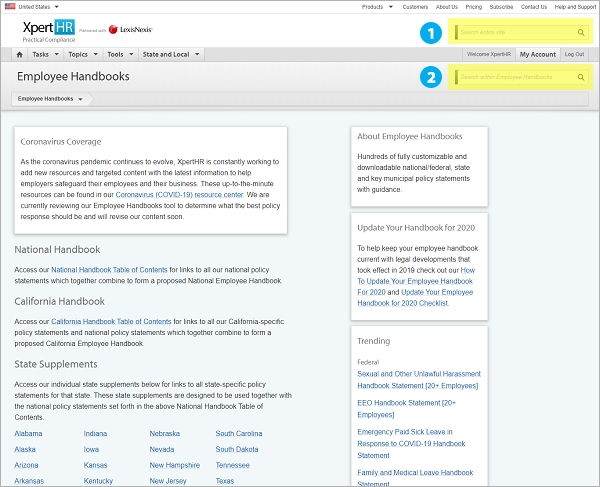
Task: Open the United States country dropdown
Action: (x=57, y=7)
